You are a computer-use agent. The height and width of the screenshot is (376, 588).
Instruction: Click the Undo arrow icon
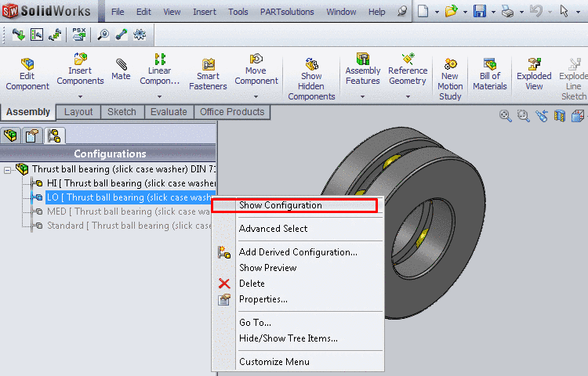(536, 11)
